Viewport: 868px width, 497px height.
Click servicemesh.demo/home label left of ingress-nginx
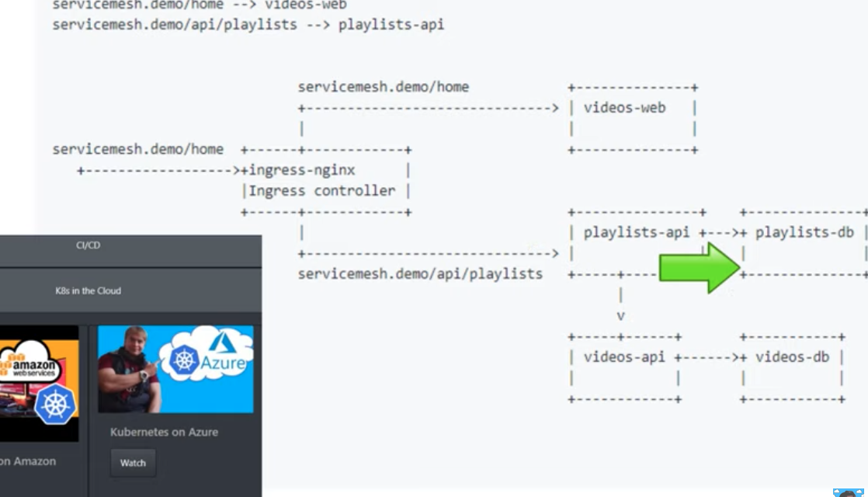coord(138,149)
